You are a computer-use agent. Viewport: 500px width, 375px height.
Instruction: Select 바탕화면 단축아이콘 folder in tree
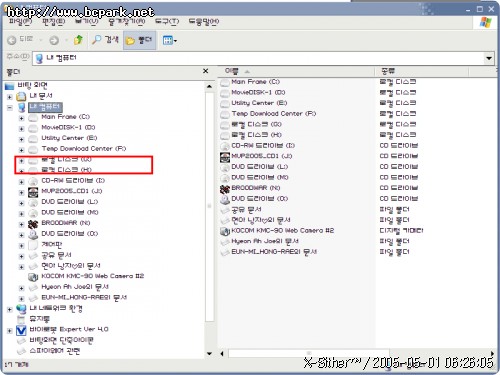62,341
